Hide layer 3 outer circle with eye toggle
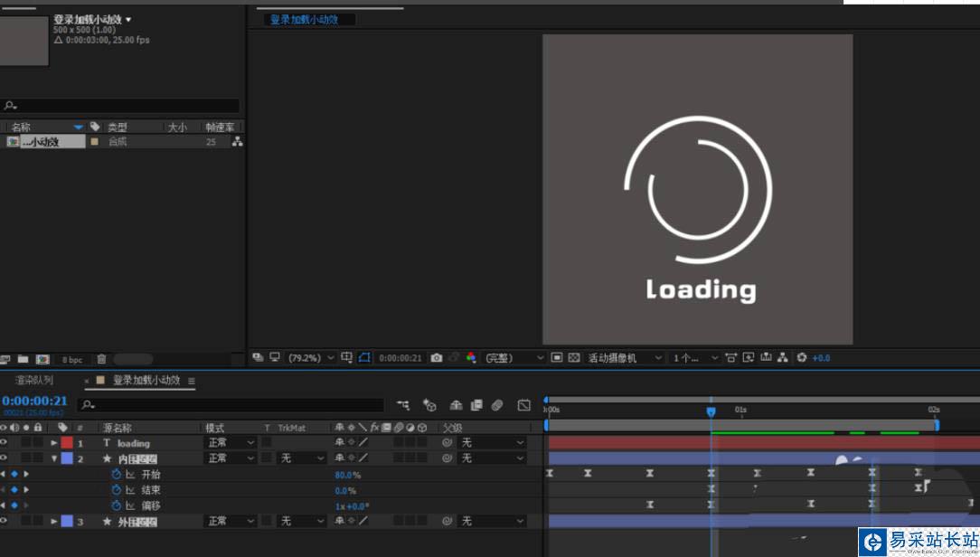This screenshot has width=980, height=557. (4, 521)
